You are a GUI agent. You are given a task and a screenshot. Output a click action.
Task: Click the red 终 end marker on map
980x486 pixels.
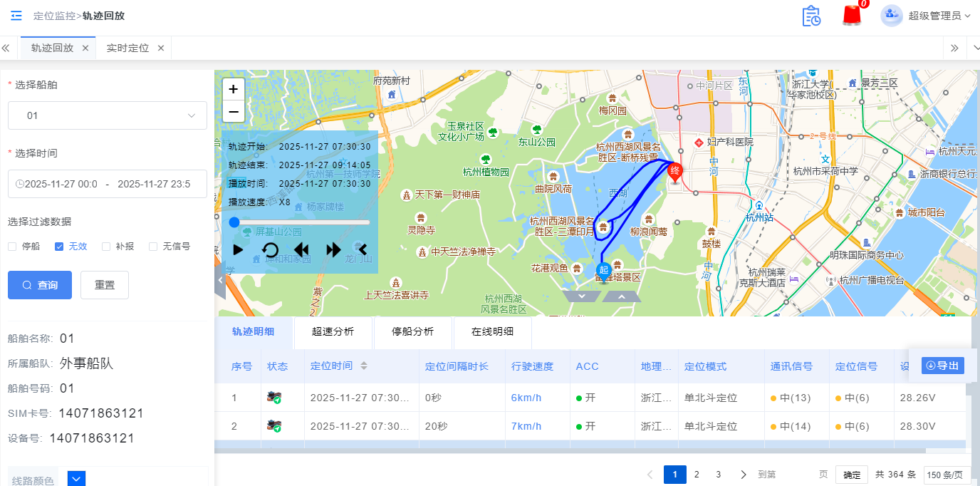(x=675, y=172)
